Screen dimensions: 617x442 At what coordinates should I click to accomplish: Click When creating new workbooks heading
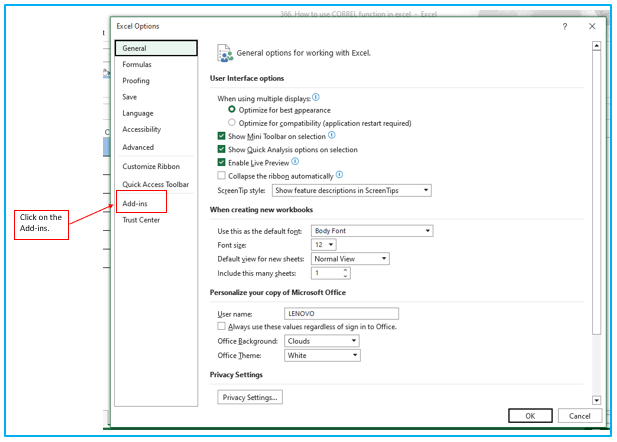261,210
